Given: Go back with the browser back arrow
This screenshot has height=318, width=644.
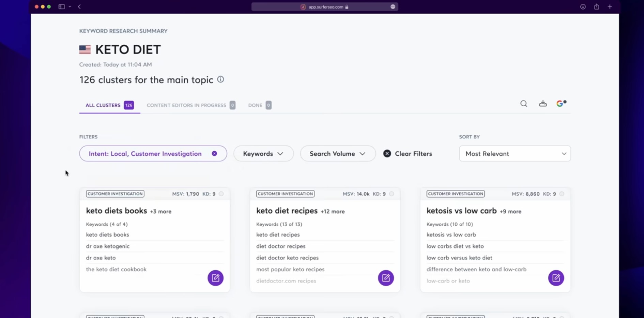Looking at the screenshot, I should coord(79,6).
